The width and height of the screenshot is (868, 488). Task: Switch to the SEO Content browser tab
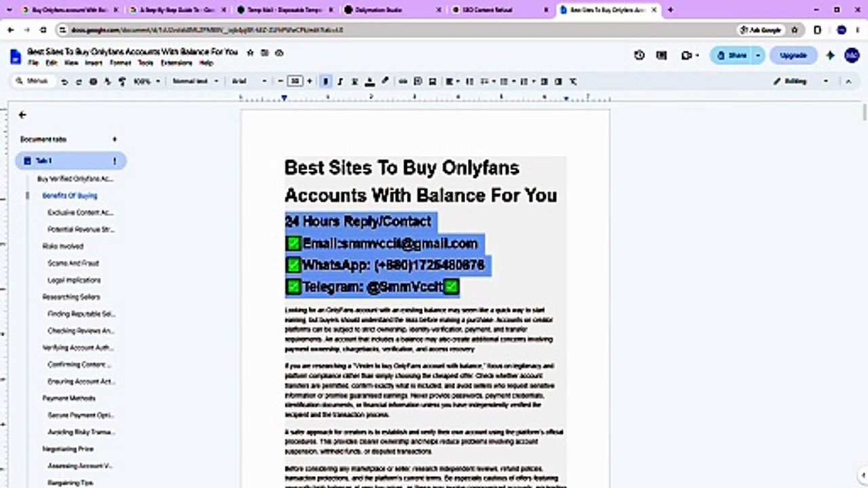[498, 10]
